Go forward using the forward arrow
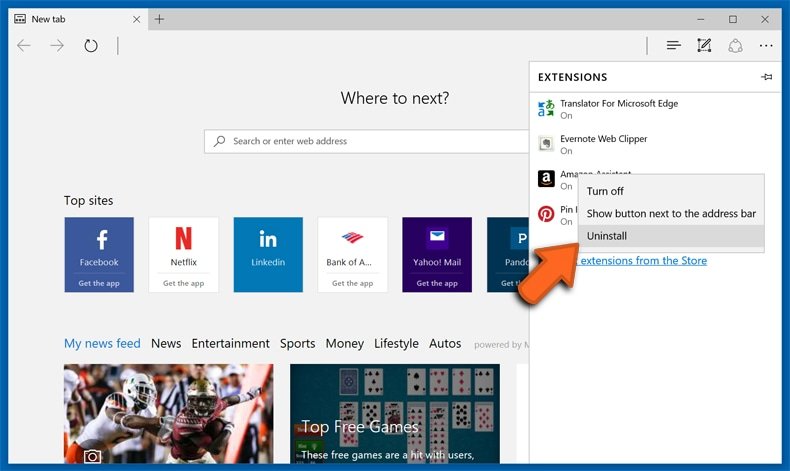 (57, 46)
